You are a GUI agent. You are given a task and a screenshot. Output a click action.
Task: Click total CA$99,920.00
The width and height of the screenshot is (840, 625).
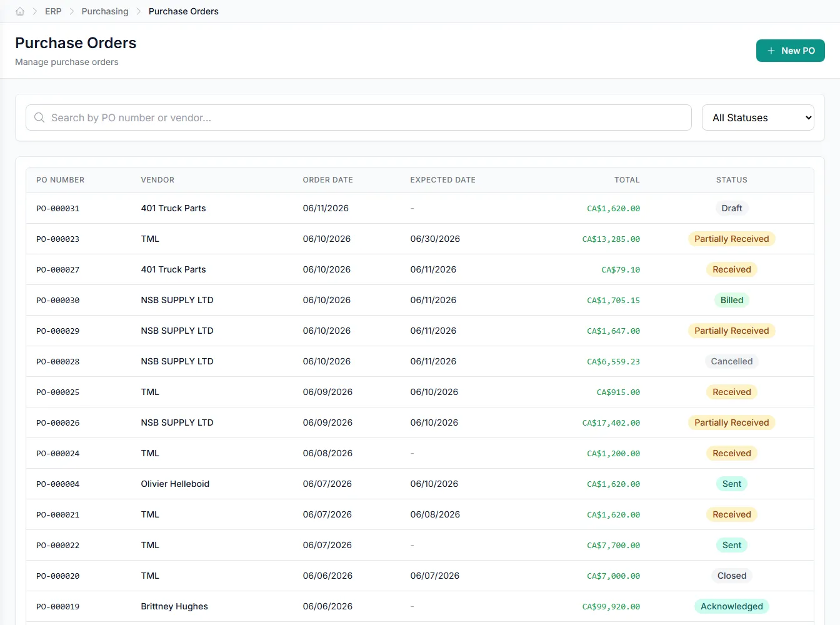click(x=611, y=607)
